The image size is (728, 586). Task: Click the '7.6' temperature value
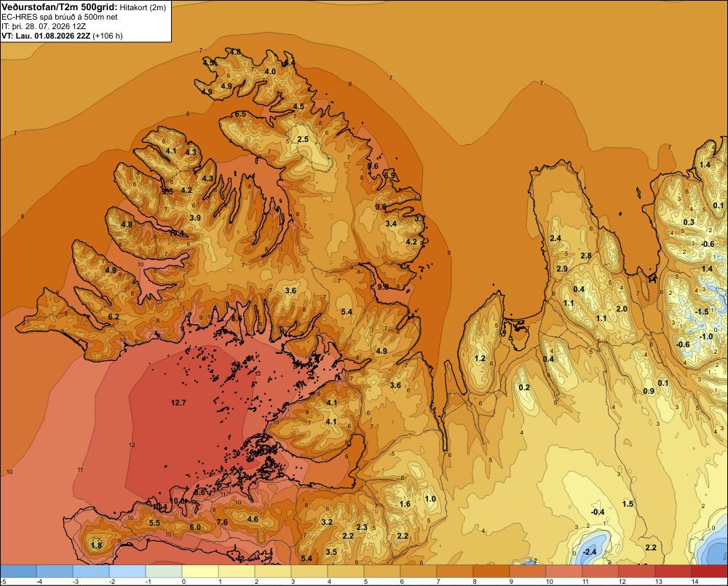click(x=222, y=522)
